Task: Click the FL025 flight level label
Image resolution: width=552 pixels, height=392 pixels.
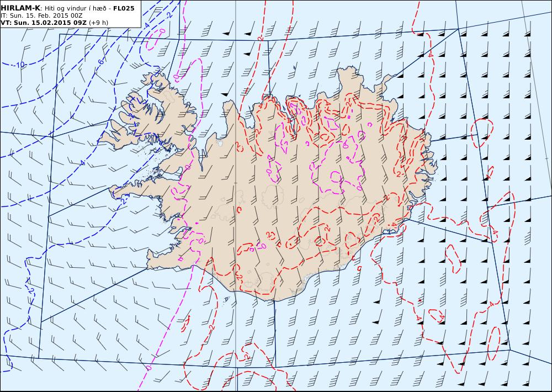Action: [124, 8]
